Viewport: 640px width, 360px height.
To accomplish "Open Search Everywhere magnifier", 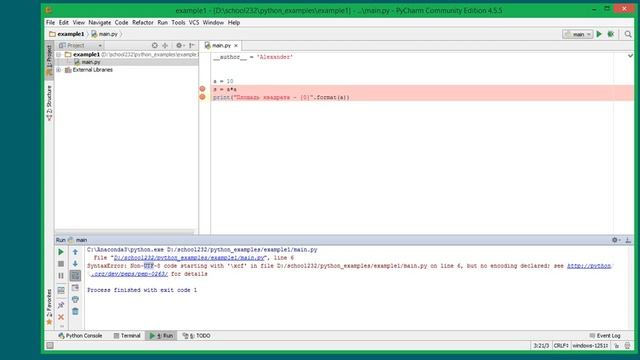I will coord(628,34).
